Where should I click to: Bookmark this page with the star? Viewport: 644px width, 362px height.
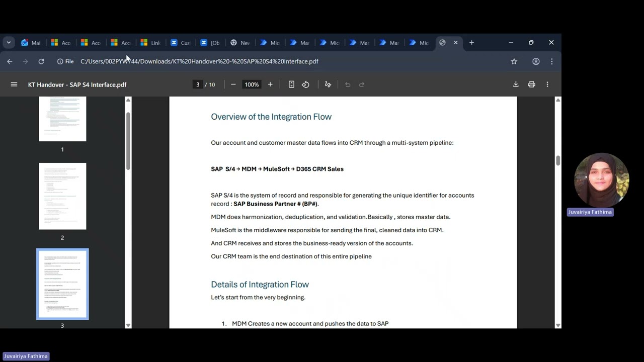(x=514, y=61)
